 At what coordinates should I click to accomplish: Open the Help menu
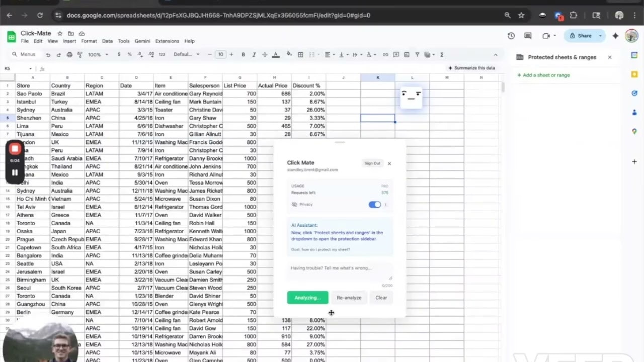click(x=189, y=41)
